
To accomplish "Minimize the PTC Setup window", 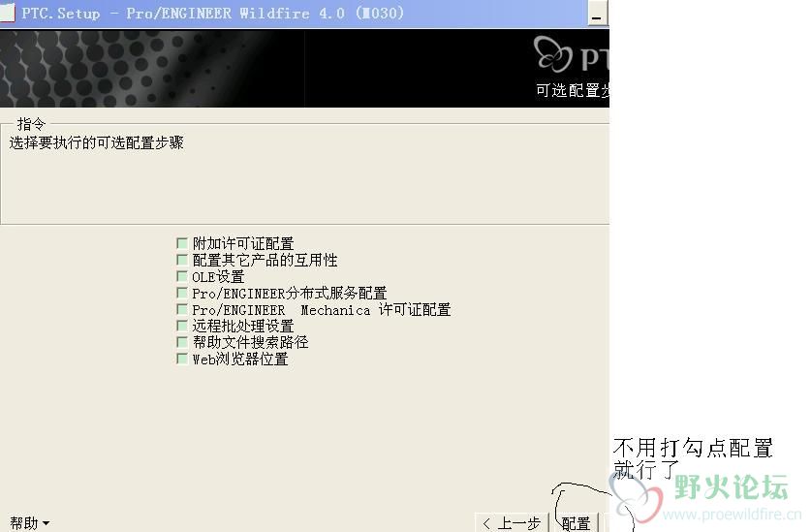I will coord(596,16).
